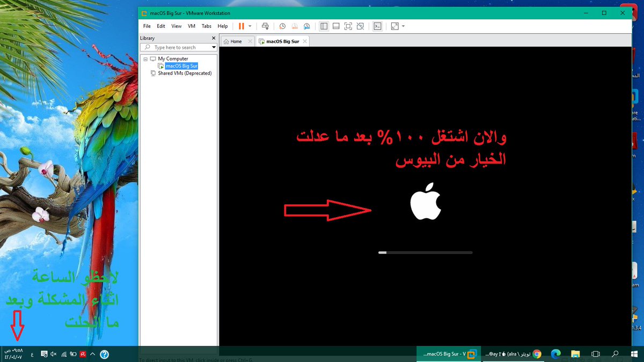Close the Library panel
This screenshot has width=644, height=362.
click(x=214, y=38)
